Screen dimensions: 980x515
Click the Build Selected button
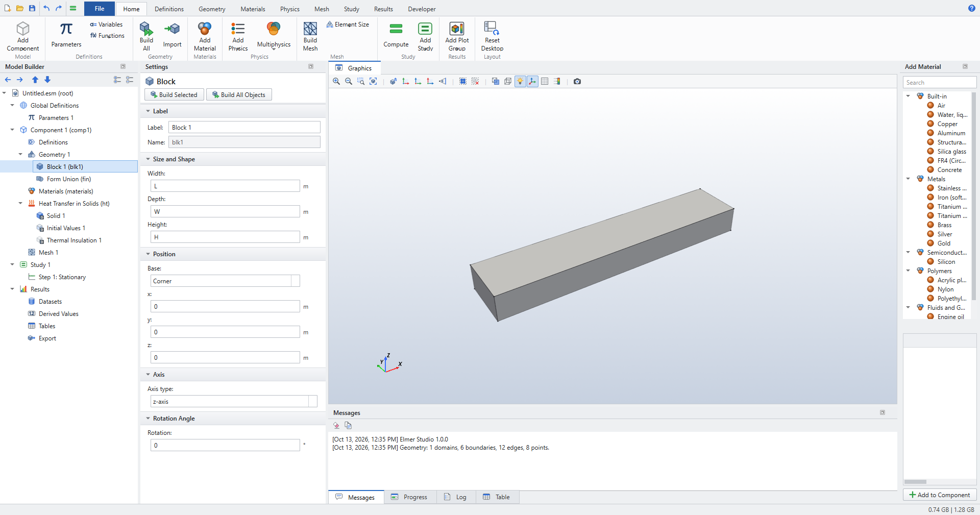tap(174, 95)
